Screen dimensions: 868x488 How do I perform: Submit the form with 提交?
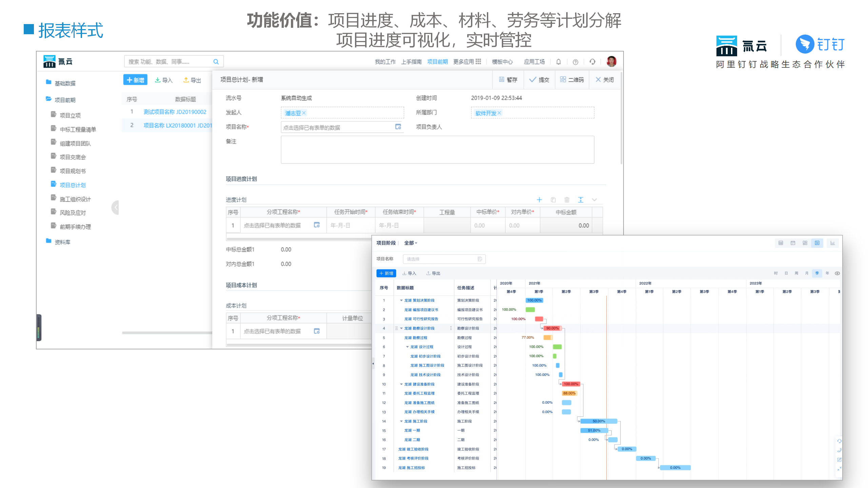point(539,80)
